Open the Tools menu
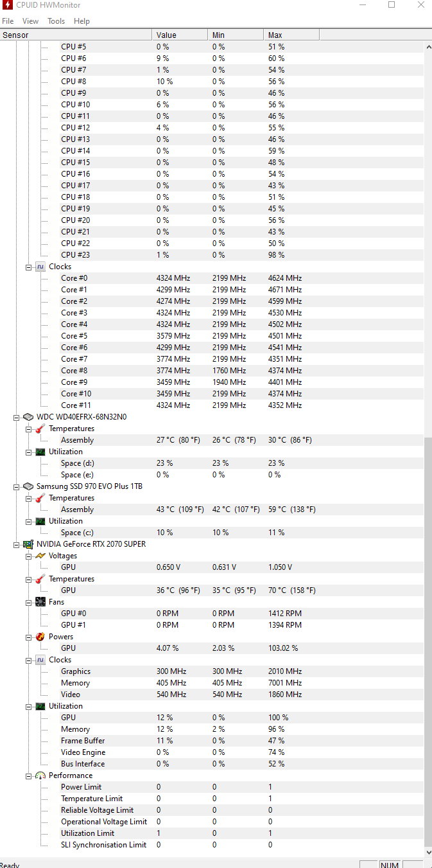Screen dimensions: 432x868 coord(56,21)
